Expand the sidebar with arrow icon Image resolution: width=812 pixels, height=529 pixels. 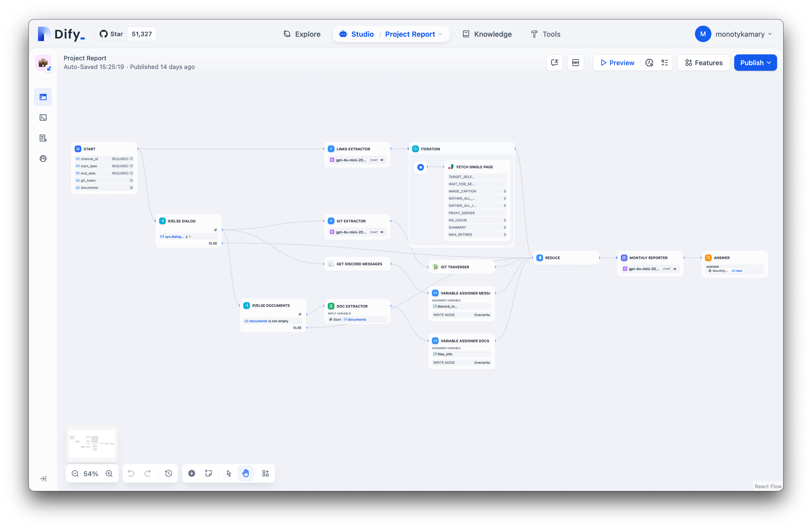click(x=43, y=478)
